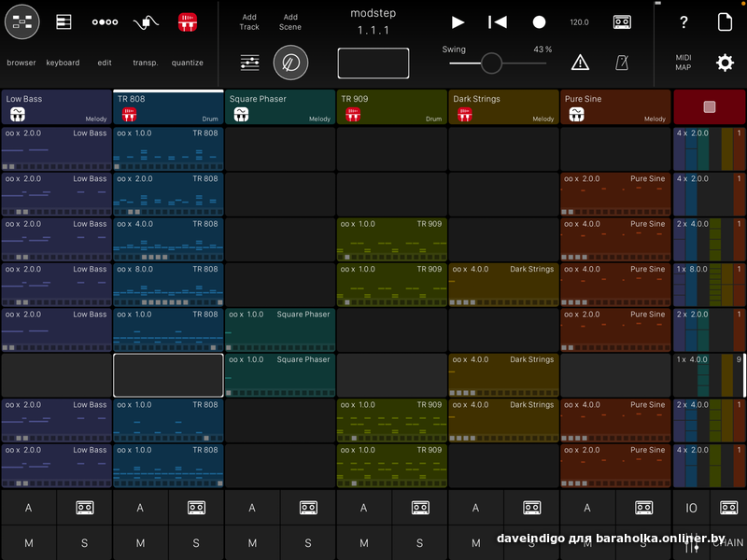This screenshot has width=747, height=560.
Task: Click Add Track button
Action: click(x=249, y=21)
